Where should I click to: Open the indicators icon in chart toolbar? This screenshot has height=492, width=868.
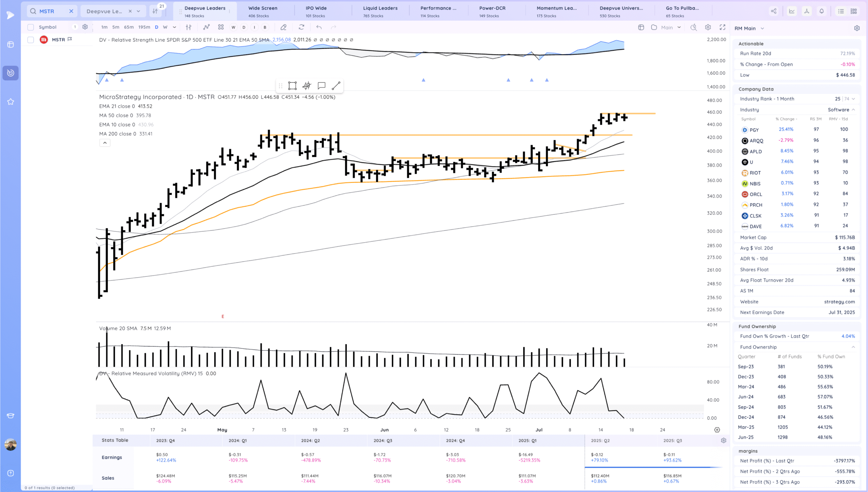tap(206, 27)
